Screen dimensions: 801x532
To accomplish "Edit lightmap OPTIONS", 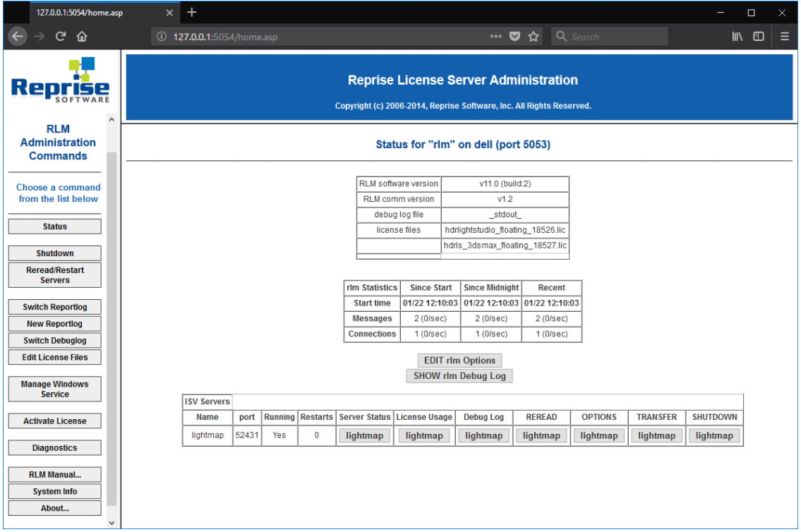I will [x=599, y=435].
